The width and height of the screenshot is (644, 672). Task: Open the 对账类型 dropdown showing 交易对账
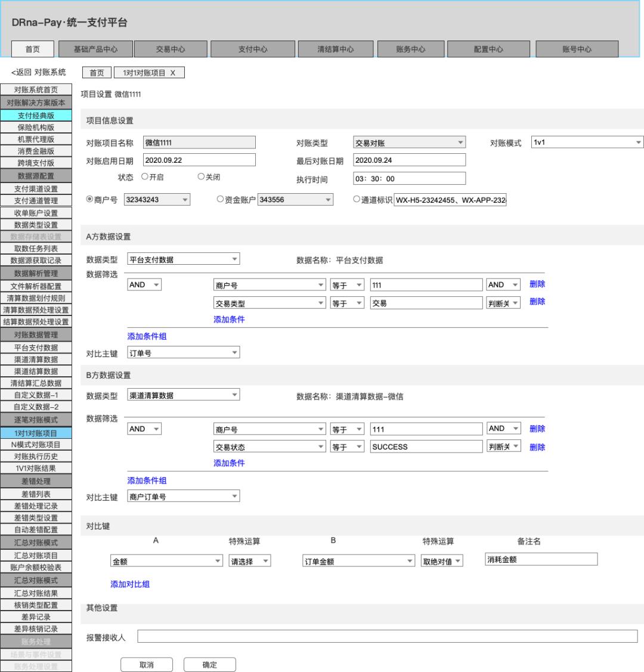coord(409,143)
